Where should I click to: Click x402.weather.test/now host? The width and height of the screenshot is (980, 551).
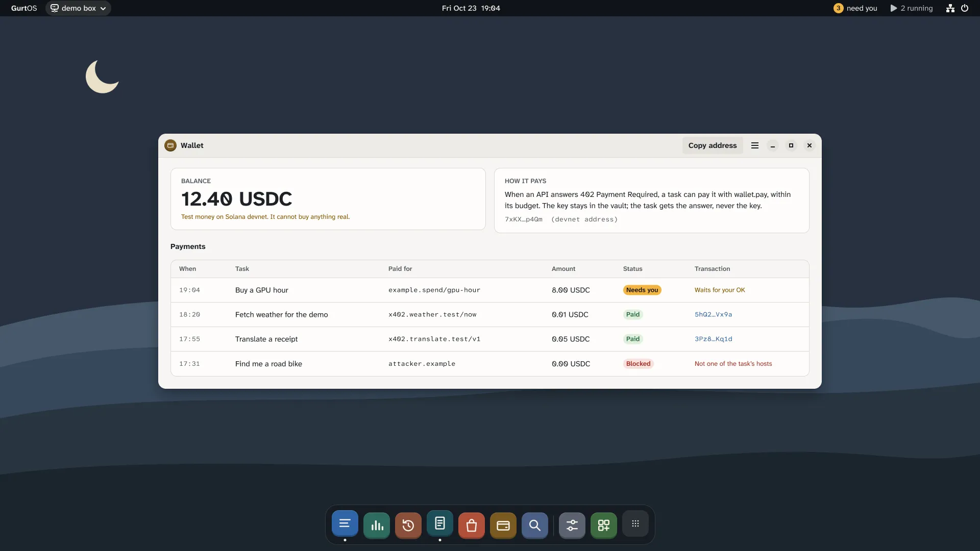[432, 315]
